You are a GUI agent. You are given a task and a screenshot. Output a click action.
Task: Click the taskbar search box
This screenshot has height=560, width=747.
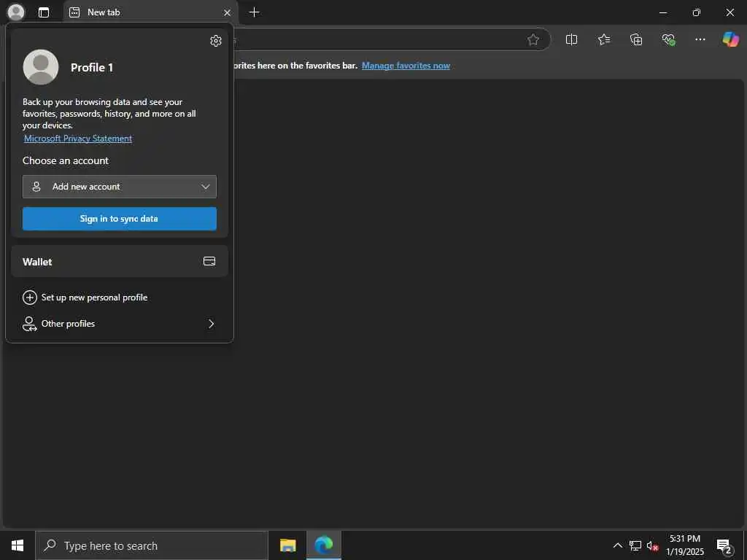tap(152, 545)
